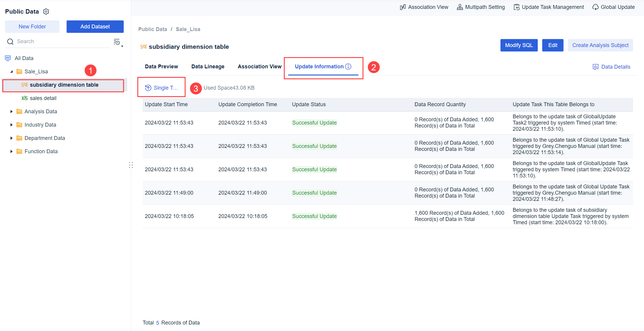This screenshot has width=644, height=331.
Task: Click the search magnifier in the sidebar
Action: (10, 41)
